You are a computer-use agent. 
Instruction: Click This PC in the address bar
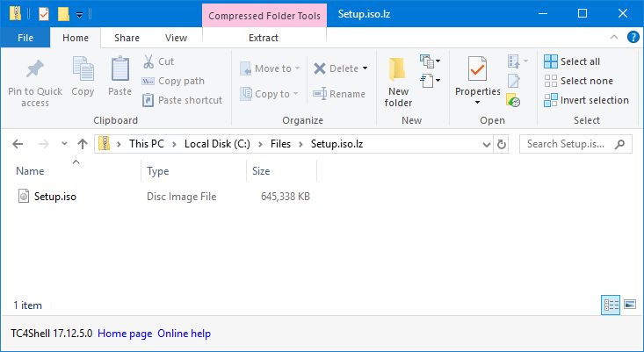point(147,144)
